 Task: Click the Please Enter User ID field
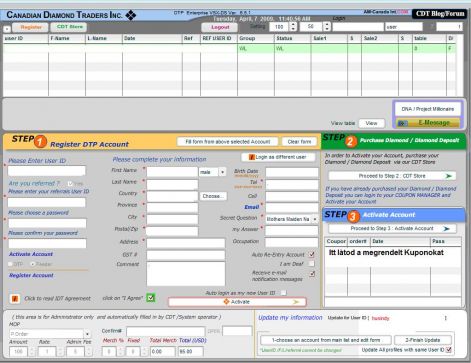[x=47, y=171]
